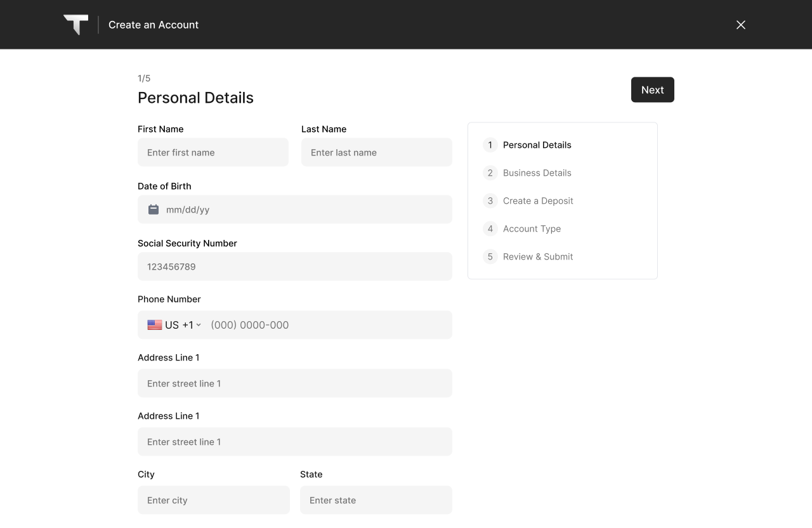Open the US +1 country code dropdown
Image resolution: width=812 pixels, height=528 pixels.
(183, 325)
